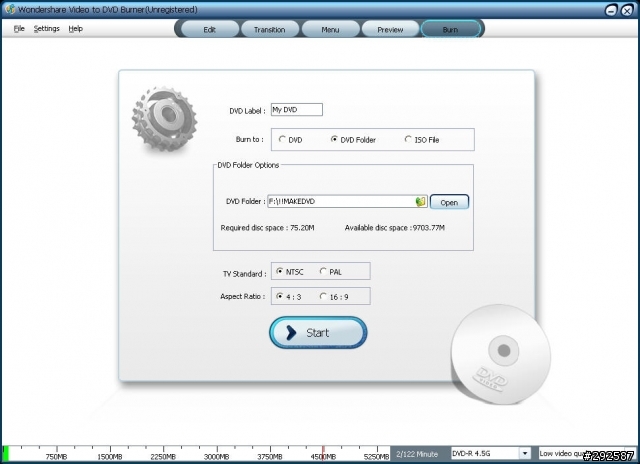Open the File menu
This screenshot has width=640, height=464.
pyautogui.click(x=19, y=29)
